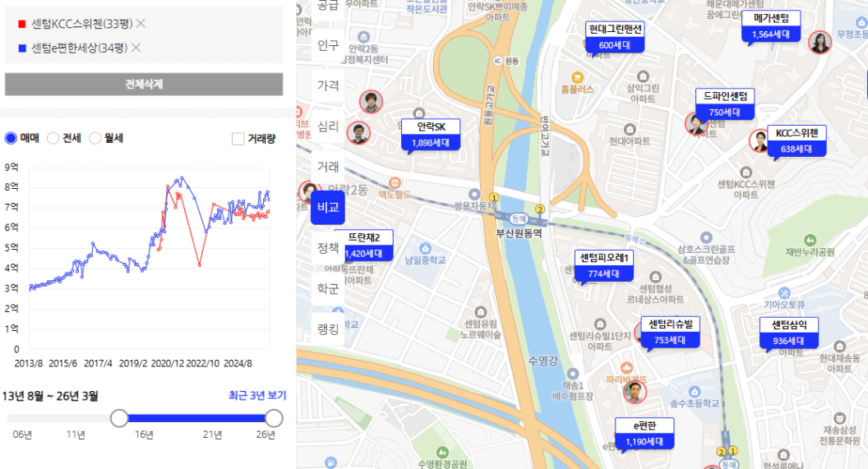Select the 안락SK 1,898세대 map marker
Viewport: 868px width, 469px height.
point(431,135)
